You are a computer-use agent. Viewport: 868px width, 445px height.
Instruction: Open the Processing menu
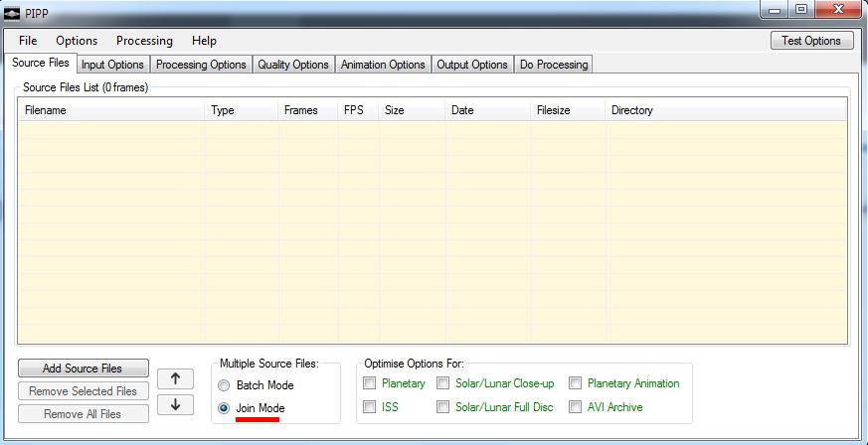point(144,41)
